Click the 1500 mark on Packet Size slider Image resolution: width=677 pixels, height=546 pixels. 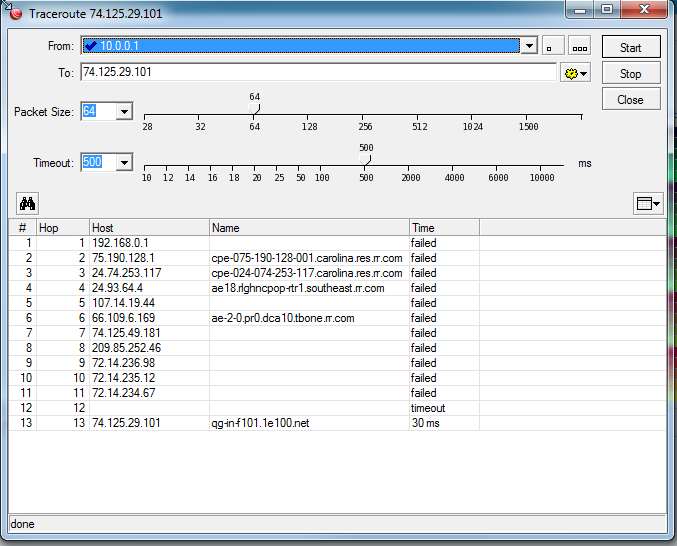coord(528,126)
